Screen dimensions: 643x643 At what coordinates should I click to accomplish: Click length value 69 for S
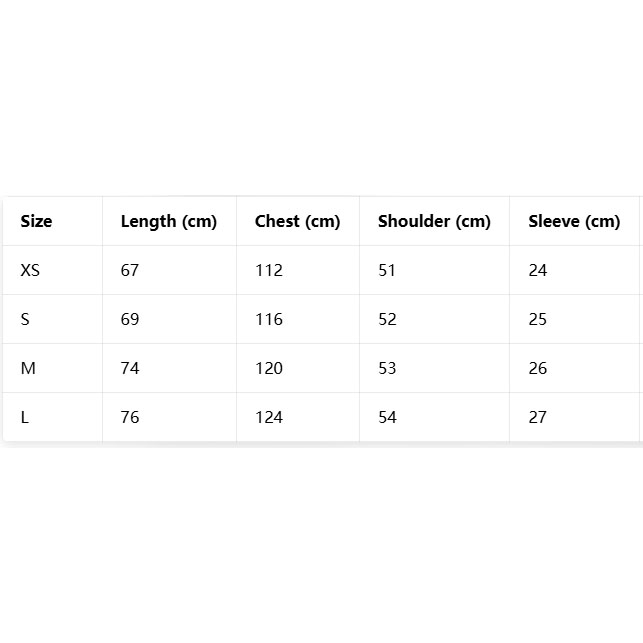pyautogui.click(x=130, y=319)
